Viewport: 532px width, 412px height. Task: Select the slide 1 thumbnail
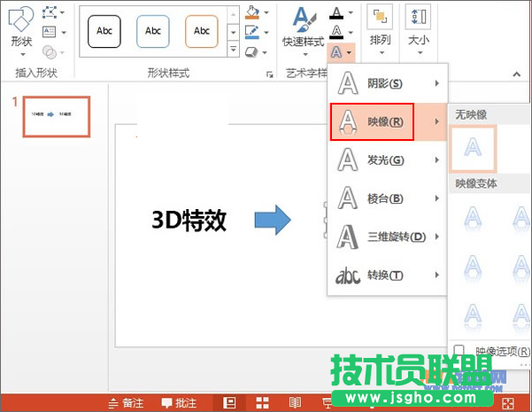click(x=57, y=116)
